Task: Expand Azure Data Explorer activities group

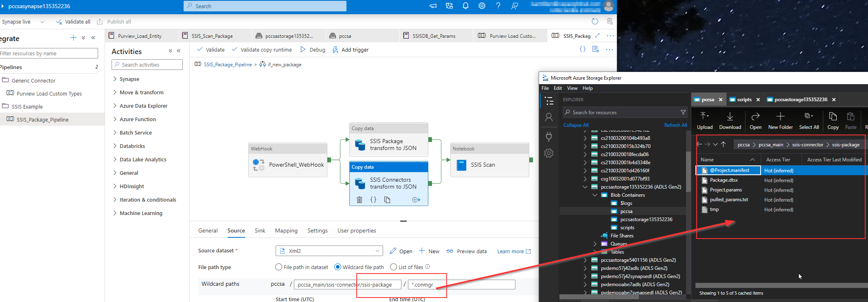Action: (115, 106)
